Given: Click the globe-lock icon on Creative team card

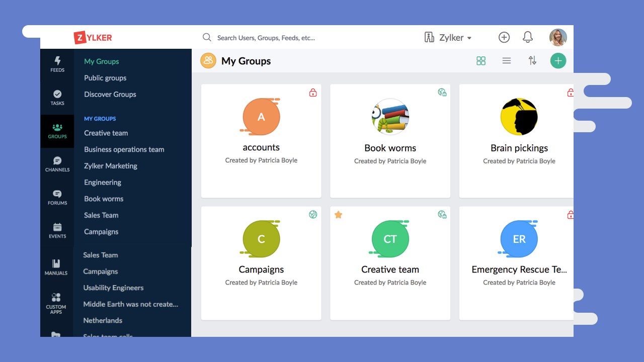Looking at the screenshot, I should 442,215.
